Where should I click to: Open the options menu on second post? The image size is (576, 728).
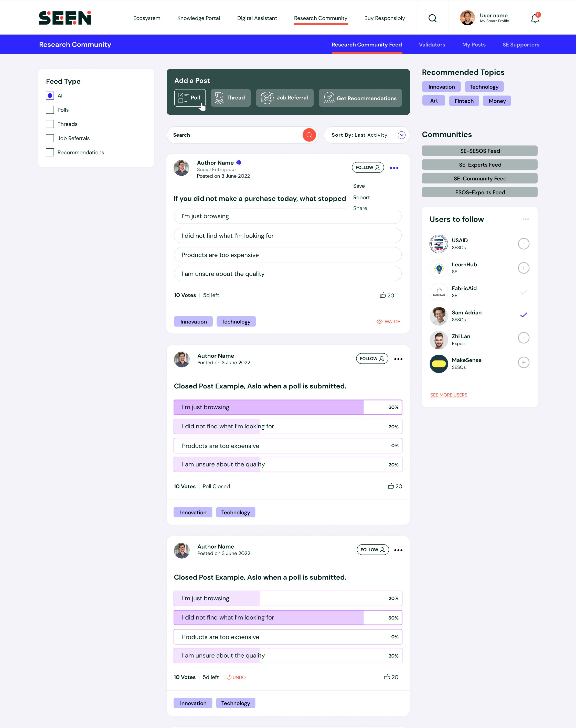[x=398, y=359]
